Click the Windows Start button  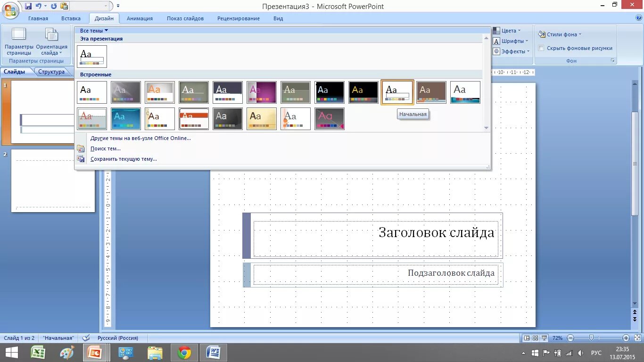click(11, 353)
